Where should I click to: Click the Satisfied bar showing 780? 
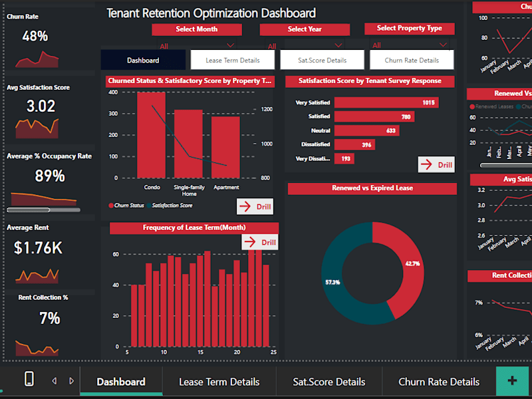pyautogui.click(x=374, y=117)
